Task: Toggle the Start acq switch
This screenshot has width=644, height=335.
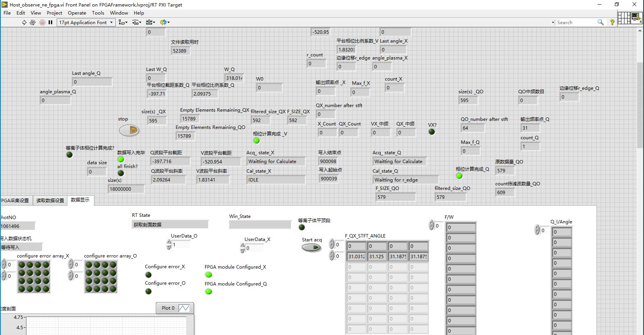Action: point(311,248)
